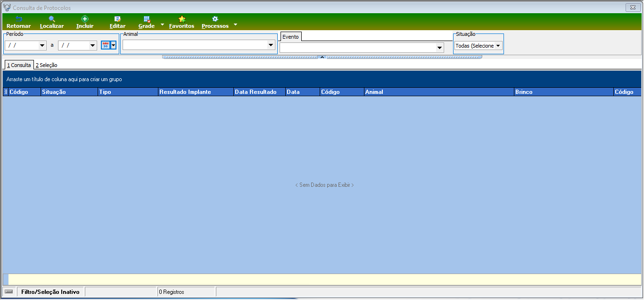Screen dimensions: 644x300
Task: Expand the Grade dropdown arrow
Action: 162,25
